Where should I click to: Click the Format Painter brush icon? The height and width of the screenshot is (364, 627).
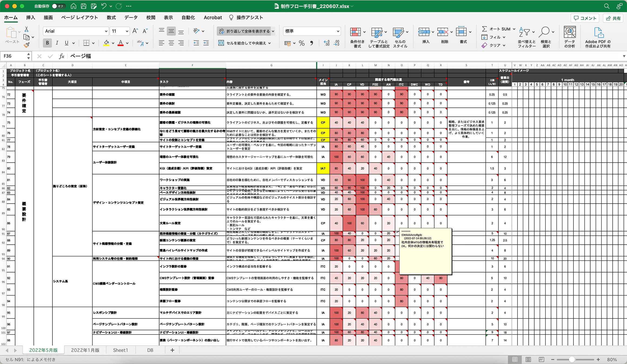point(26,45)
